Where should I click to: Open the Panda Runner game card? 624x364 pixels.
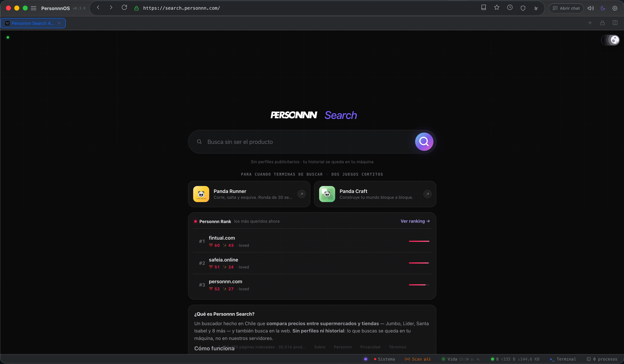tap(249, 194)
